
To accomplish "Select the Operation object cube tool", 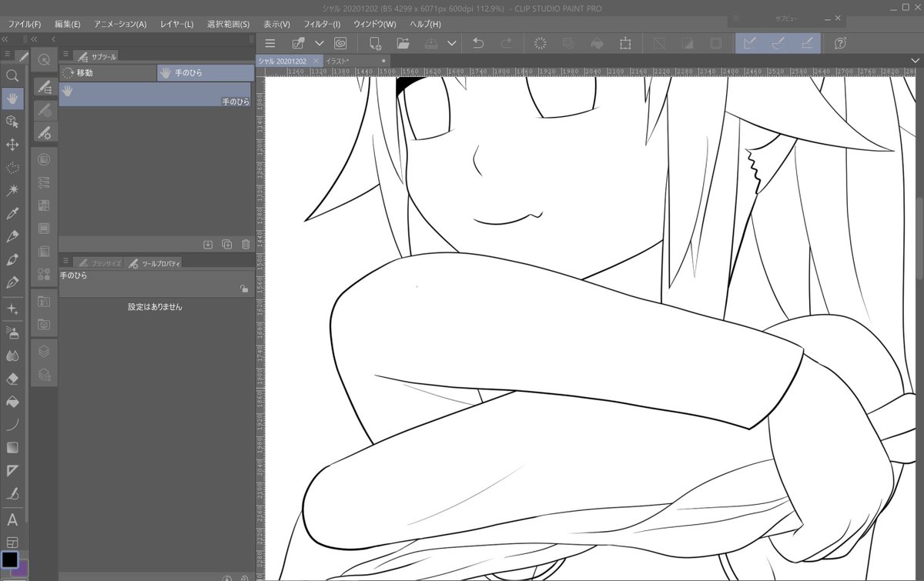I will click(x=12, y=122).
